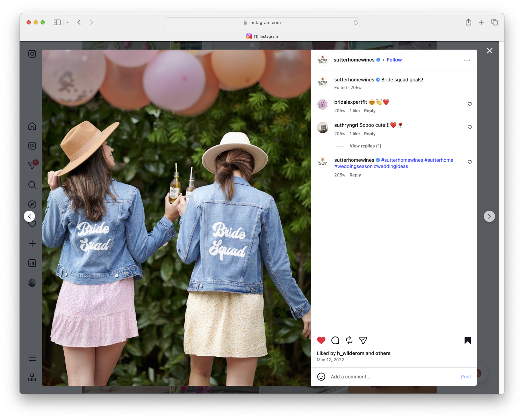Open #weddingseason hashtag link
The height and width of the screenshot is (420, 524).
point(353,166)
